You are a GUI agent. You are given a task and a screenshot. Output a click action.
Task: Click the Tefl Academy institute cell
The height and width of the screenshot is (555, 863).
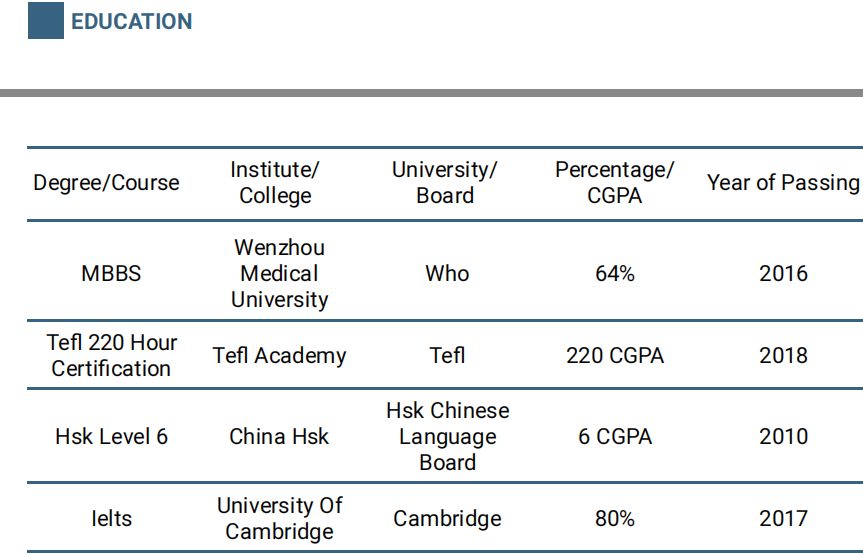tap(280, 355)
